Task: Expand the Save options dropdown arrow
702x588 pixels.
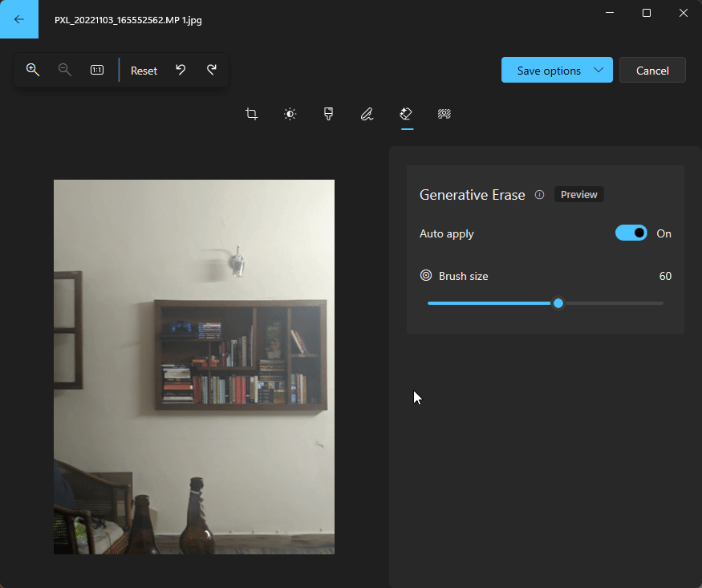Action: point(599,70)
